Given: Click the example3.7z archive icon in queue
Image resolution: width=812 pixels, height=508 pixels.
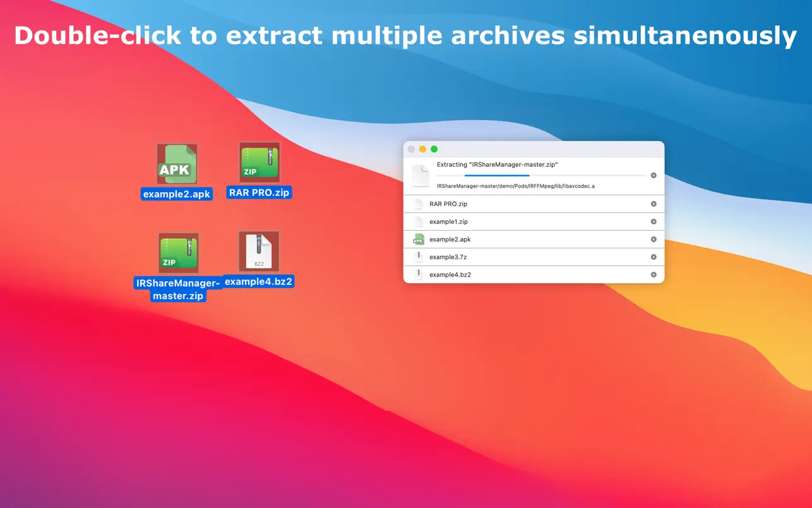Looking at the screenshot, I should [x=418, y=257].
